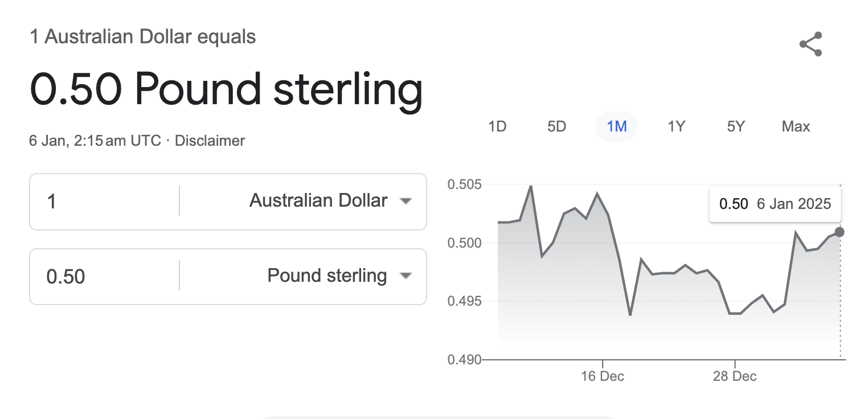Expand Pound sterling currency dropdown arrow
This screenshot has width=868, height=419.
tap(406, 276)
